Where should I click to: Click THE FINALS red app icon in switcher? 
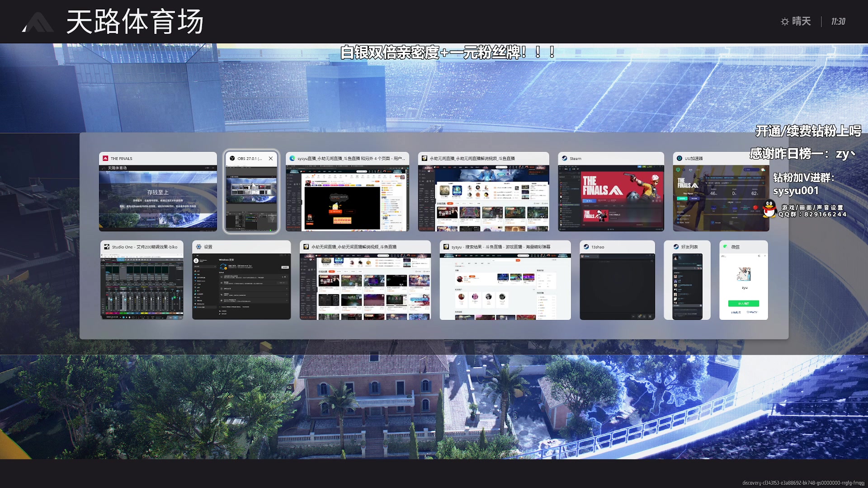click(x=105, y=159)
